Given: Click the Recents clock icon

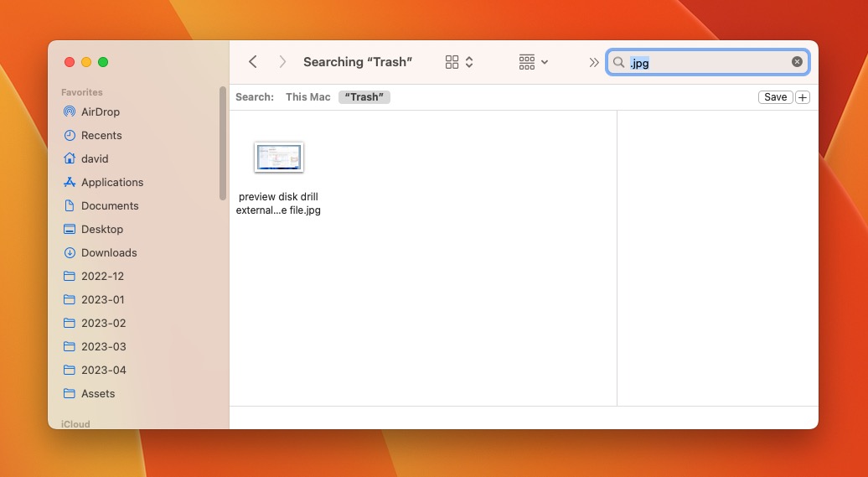Looking at the screenshot, I should point(70,135).
